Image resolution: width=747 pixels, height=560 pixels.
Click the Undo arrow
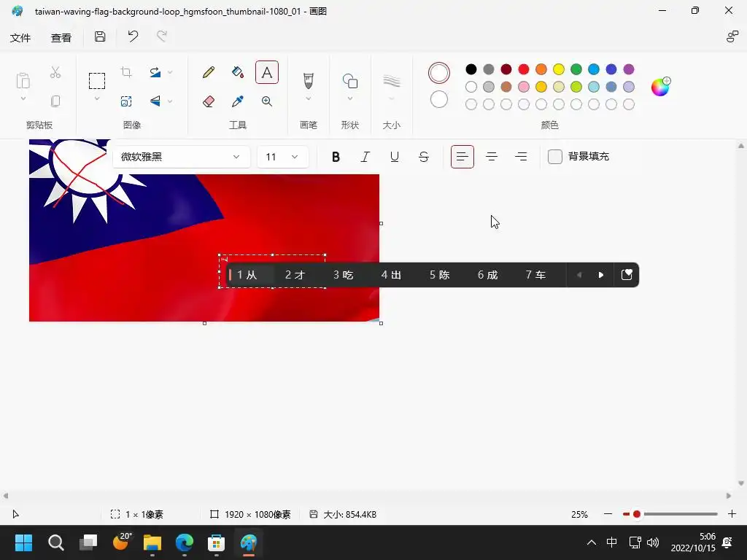tap(133, 36)
